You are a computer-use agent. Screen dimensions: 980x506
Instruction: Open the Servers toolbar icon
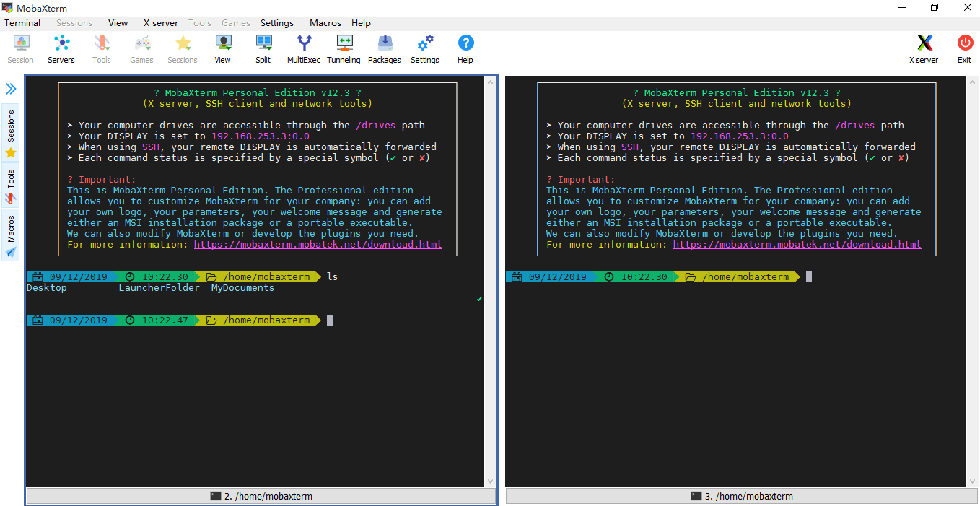[x=61, y=49]
